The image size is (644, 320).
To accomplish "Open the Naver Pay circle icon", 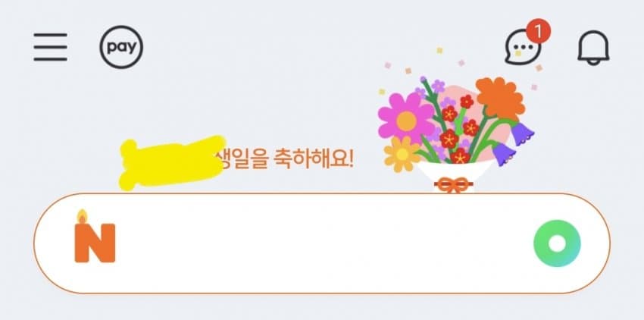I will coord(121,47).
